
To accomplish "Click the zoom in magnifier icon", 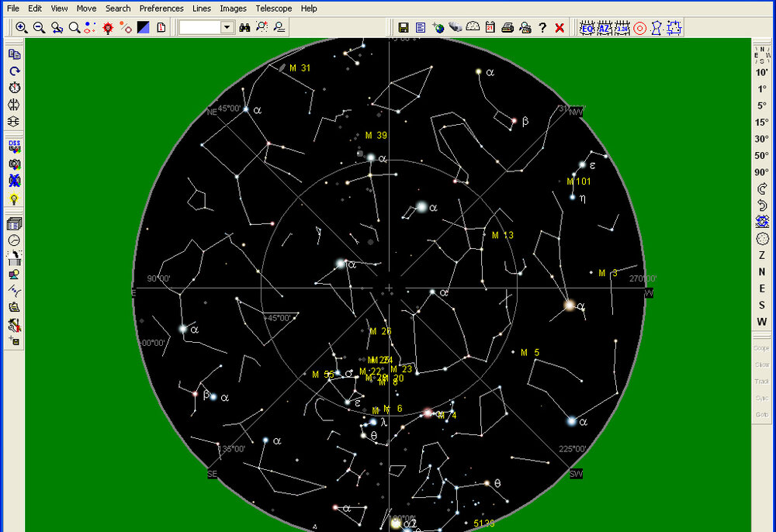I will pyautogui.click(x=21, y=27).
